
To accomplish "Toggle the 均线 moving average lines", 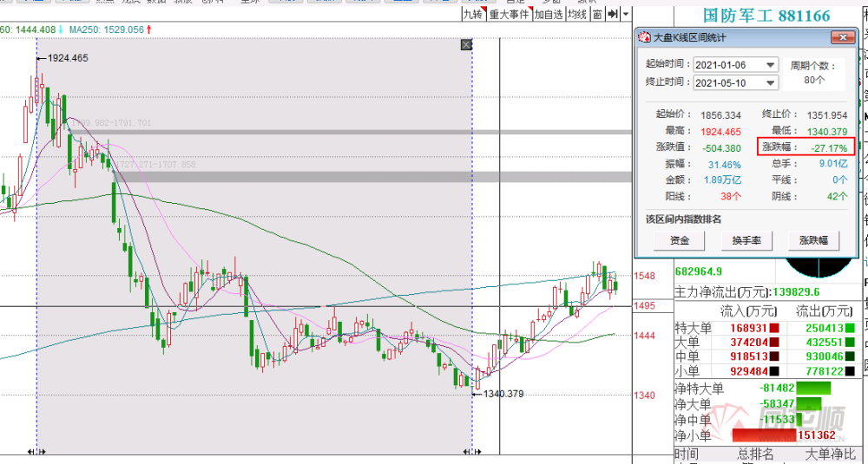I will pos(577,15).
